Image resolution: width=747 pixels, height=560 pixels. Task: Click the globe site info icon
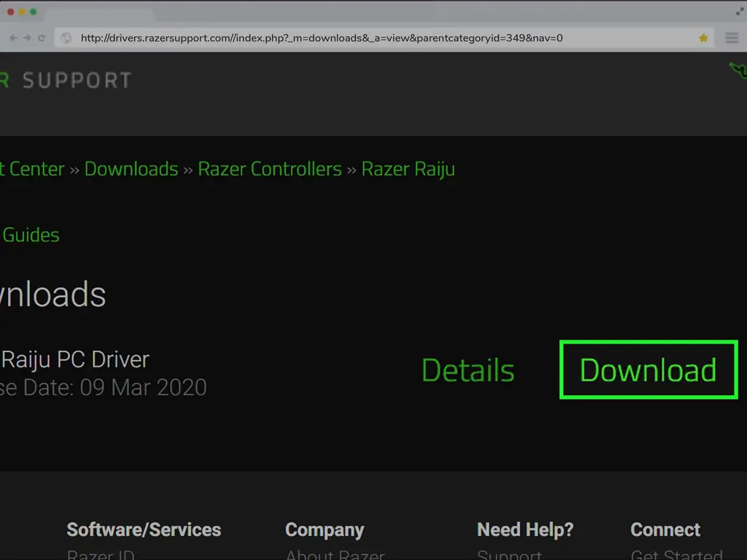click(66, 38)
